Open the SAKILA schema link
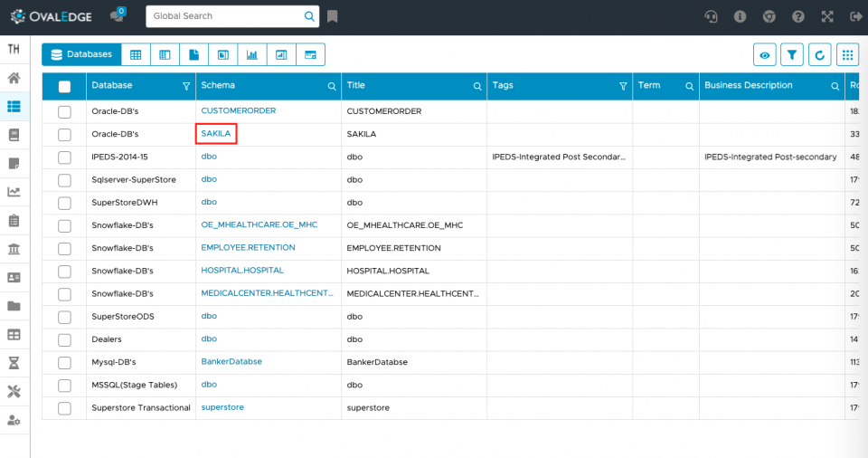This screenshot has width=868, height=458. (x=216, y=134)
